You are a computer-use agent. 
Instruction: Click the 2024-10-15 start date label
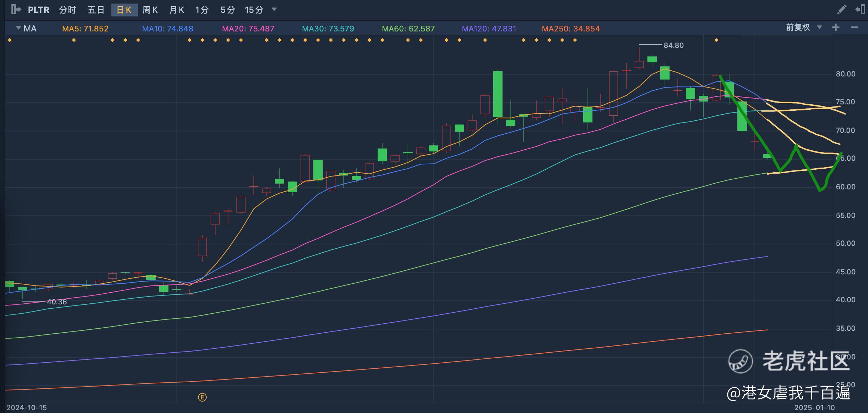27,408
